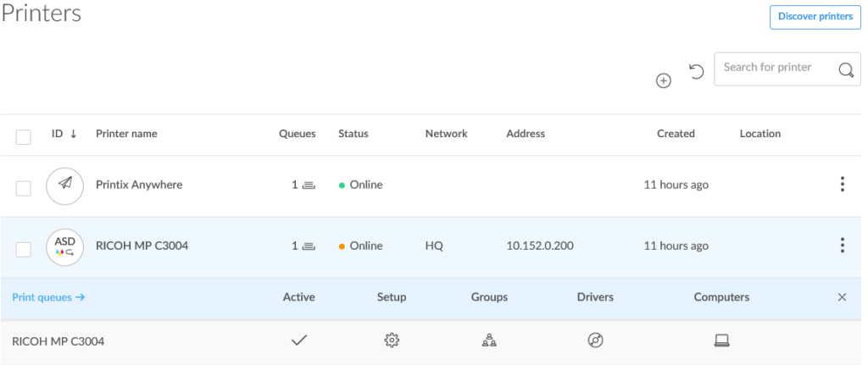
Task: Open RICOH MP C3004 three-dot menu
Action: point(842,245)
